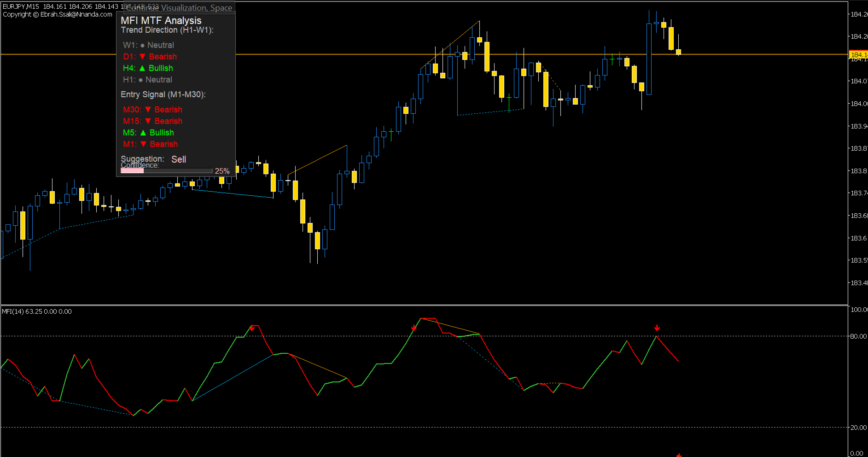868x457 pixels.
Task: Click the 'Trend Direction (H1-W1):' heading
Action: [167, 30]
